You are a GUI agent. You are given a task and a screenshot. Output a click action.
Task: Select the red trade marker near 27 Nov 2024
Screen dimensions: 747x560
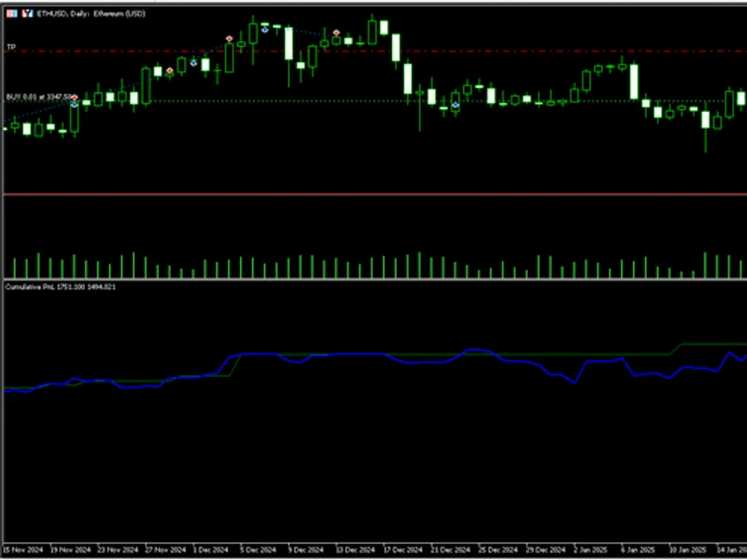170,71
